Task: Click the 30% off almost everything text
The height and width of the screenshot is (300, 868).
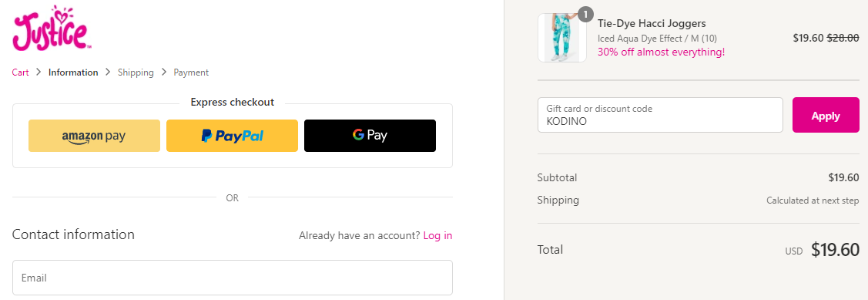Action: click(661, 52)
